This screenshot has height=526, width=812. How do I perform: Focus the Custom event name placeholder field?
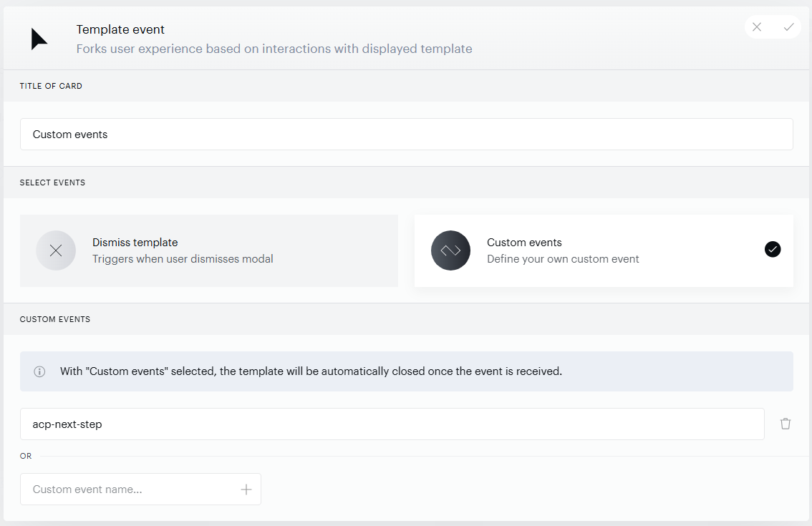click(140, 490)
